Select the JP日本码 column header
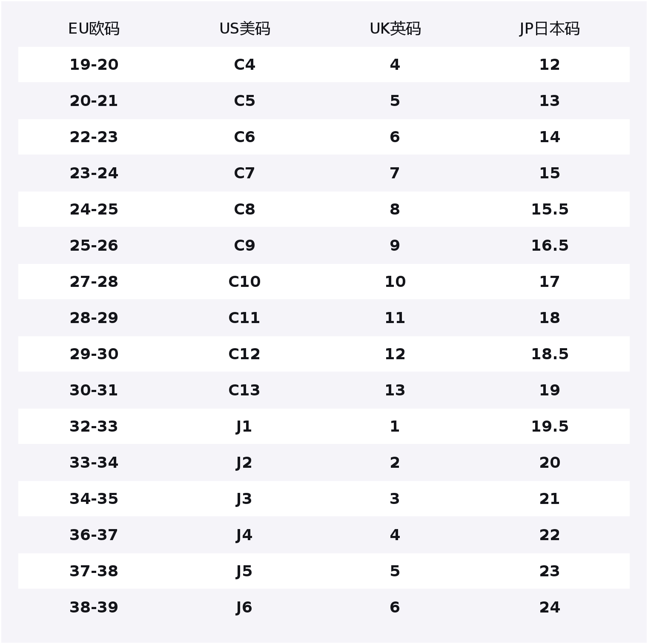 pyautogui.click(x=549, y=29)
